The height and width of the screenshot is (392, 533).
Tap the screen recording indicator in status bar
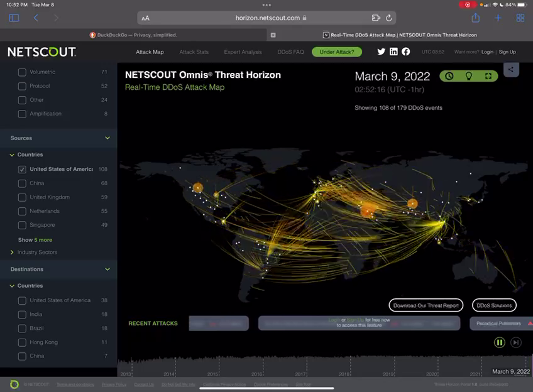pyautogui.click(x=468, y=5)
